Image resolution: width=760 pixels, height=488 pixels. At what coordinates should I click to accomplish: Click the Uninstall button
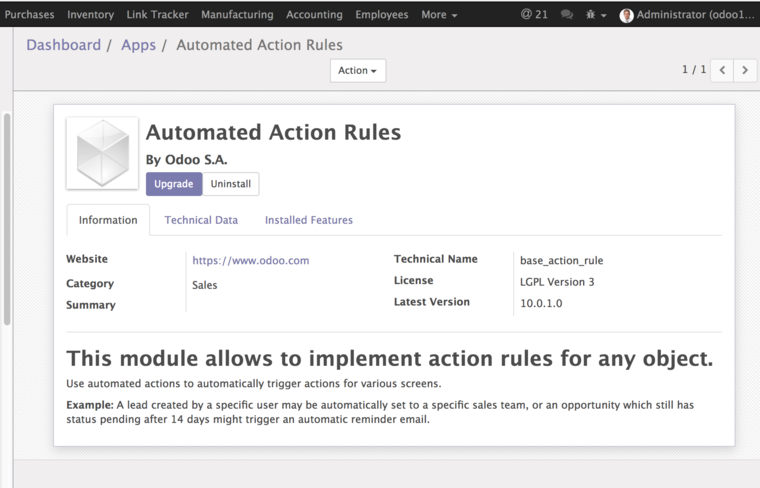pyautogui.click(x=231, y=184)
